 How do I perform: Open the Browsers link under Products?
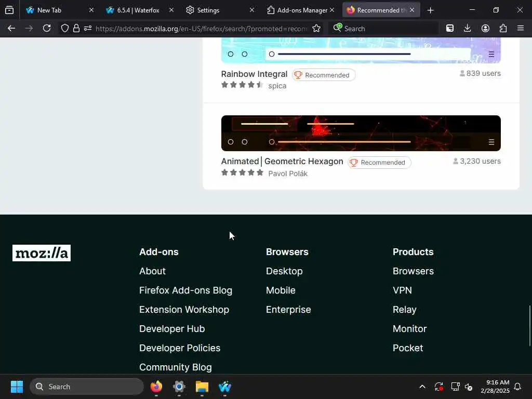click(413, 271)
